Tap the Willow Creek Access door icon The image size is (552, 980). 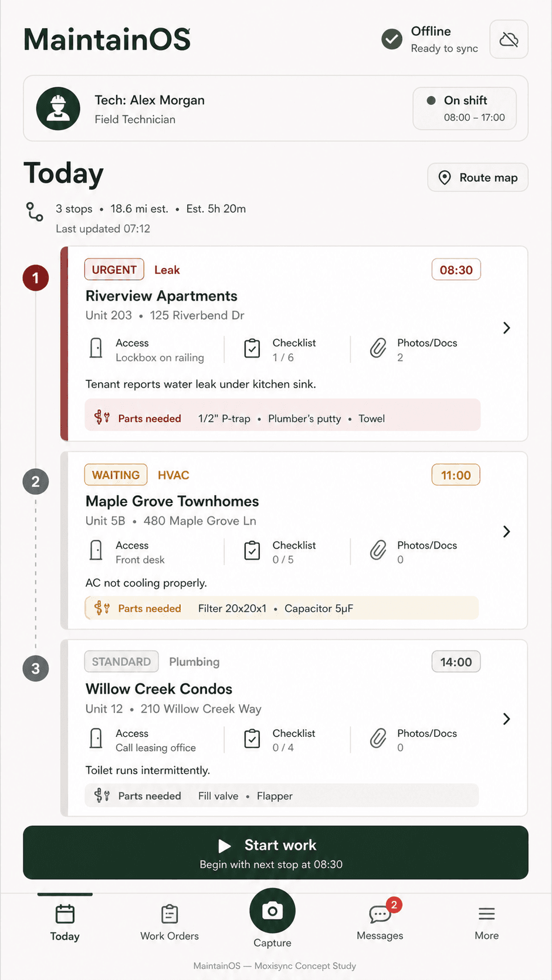[96, 739]
